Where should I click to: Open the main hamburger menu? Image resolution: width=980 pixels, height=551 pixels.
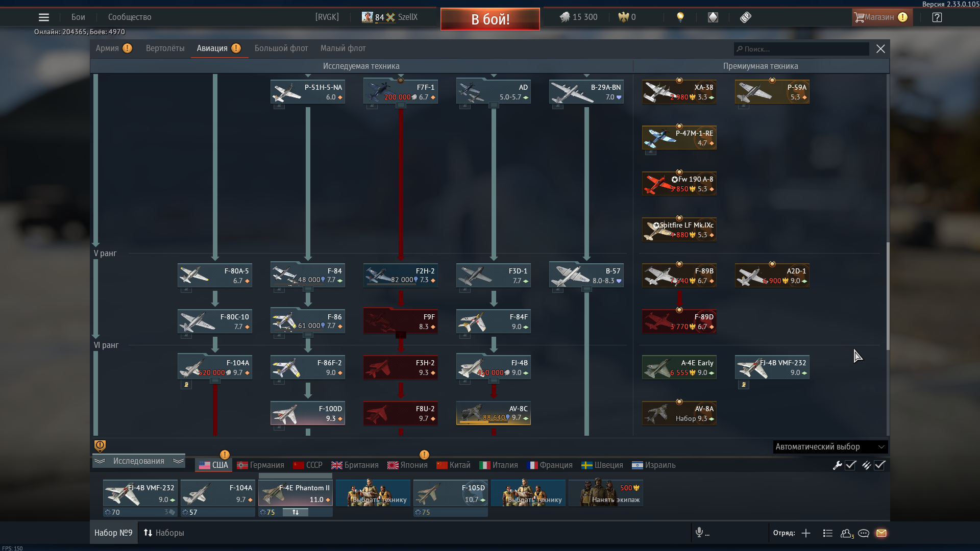[44, 17]
